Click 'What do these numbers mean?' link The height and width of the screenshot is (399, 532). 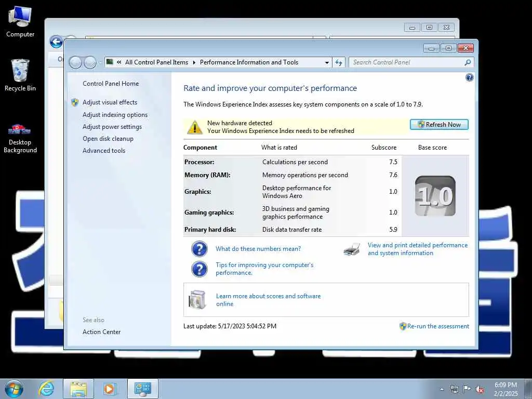[x=258, y=249]
